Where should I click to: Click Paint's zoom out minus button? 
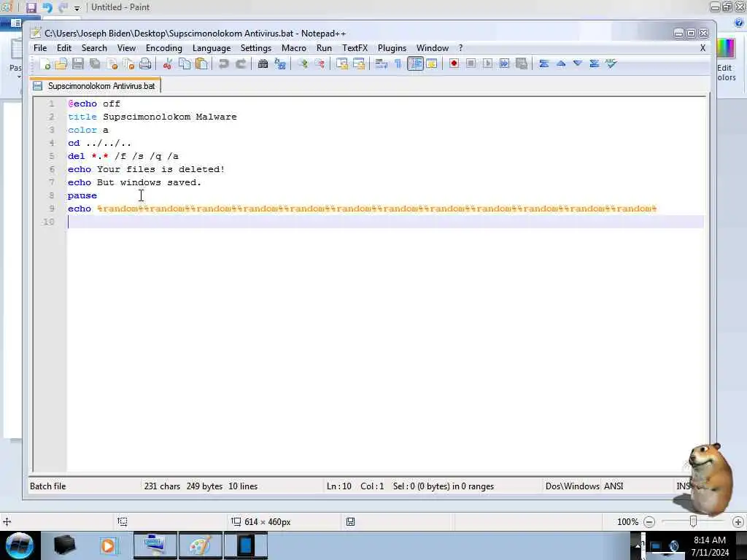pos(649,522)
